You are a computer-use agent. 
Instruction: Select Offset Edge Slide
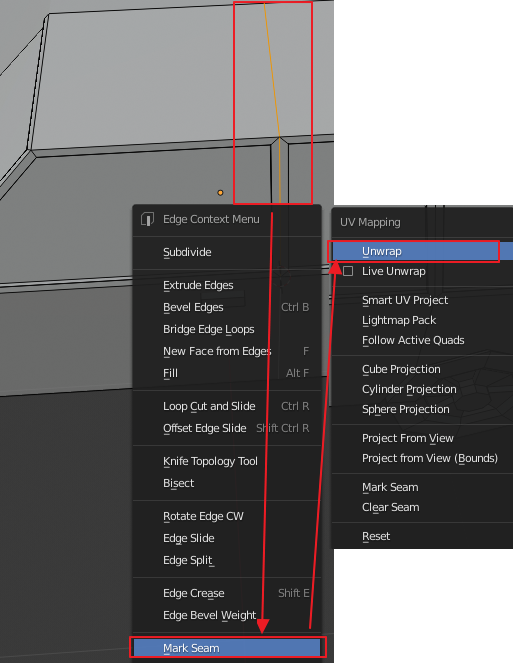227,428
